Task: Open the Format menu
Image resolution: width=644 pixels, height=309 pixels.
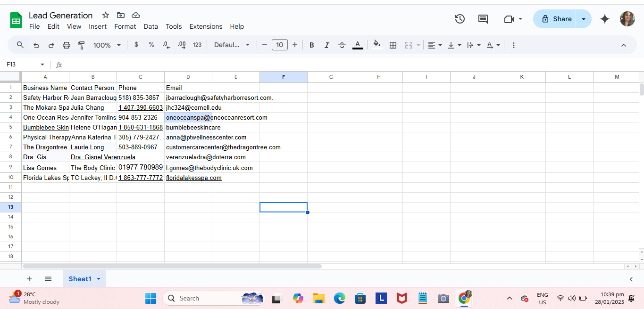Action: (x=125, y=26)
